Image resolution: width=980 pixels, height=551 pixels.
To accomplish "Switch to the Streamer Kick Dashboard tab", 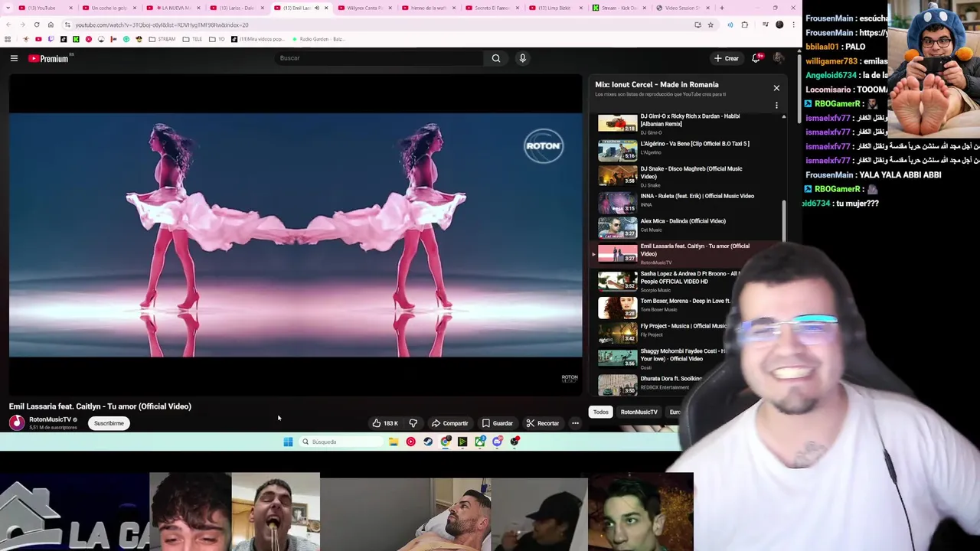I will pyautogui.click(x=618, y=8).
